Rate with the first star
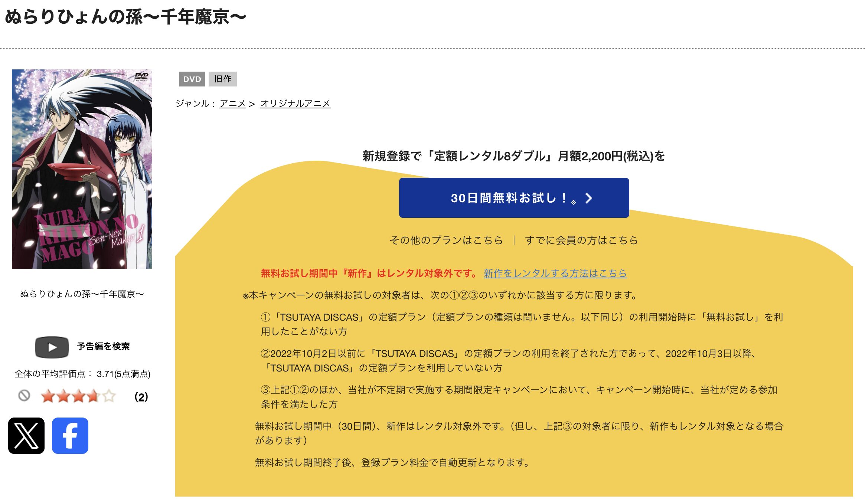 pos(48,396)
